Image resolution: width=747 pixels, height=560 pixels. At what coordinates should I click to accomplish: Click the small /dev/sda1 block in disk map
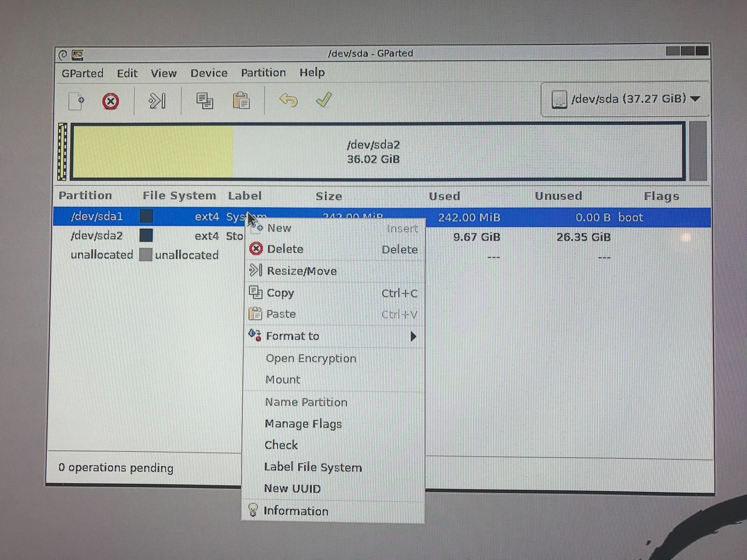pyautogui.click(x=63, y=152)
